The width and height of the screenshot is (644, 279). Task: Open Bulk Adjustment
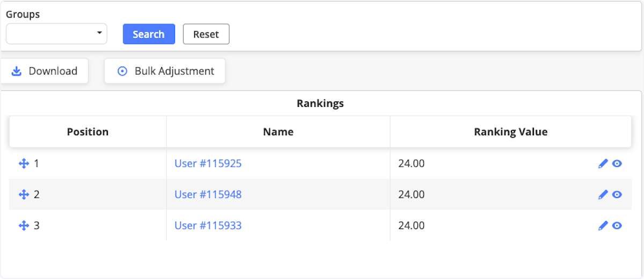[x=165, y=71]
